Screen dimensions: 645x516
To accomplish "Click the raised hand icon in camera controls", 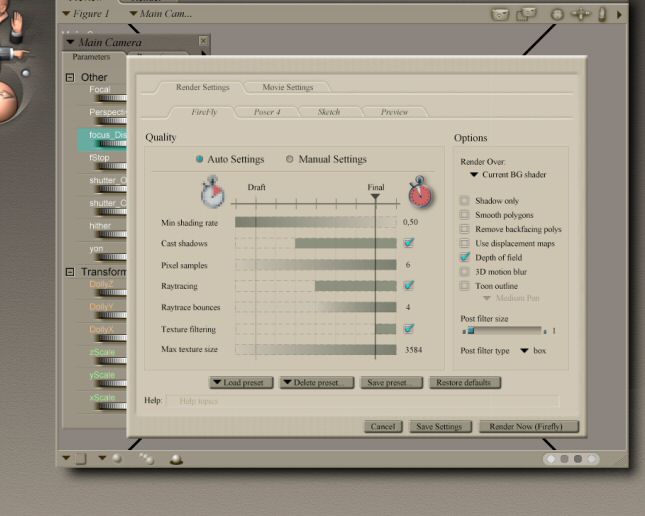I will 16,26.
